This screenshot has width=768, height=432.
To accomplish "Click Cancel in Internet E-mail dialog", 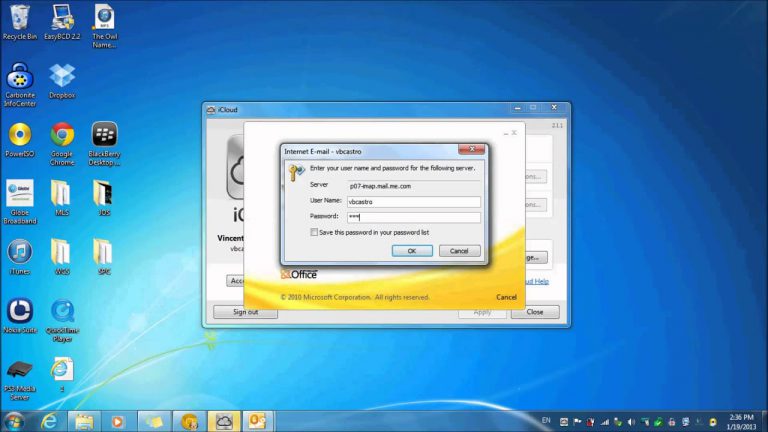I will [x=459, y=251].
